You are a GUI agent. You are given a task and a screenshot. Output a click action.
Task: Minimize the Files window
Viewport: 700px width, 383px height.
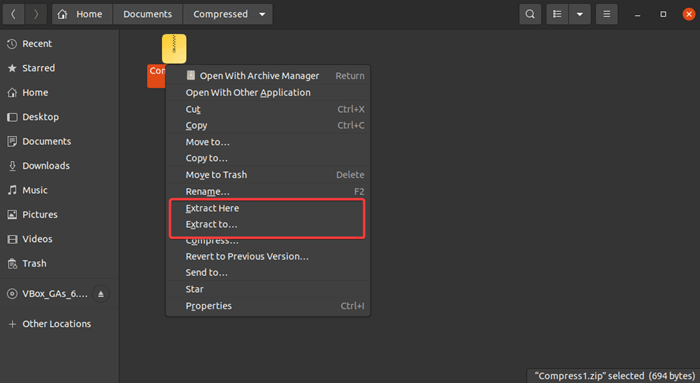pyautogui.click(x=638, y=14)
